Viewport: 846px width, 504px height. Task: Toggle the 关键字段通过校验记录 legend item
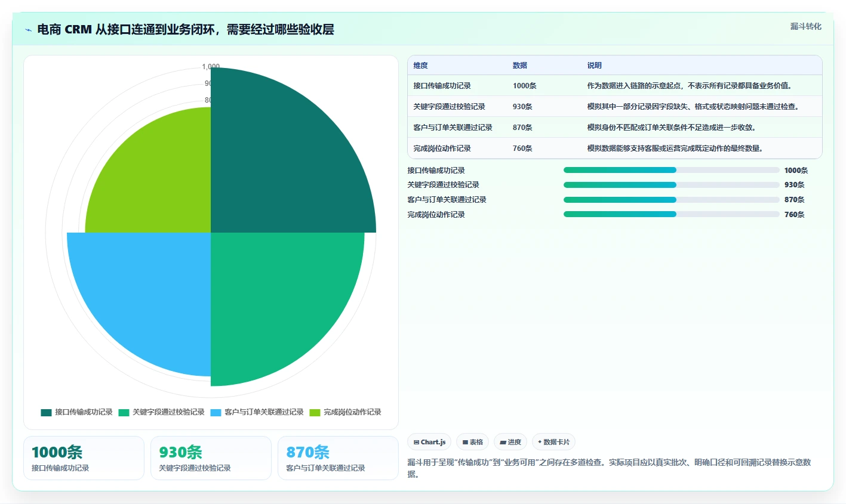161,412
